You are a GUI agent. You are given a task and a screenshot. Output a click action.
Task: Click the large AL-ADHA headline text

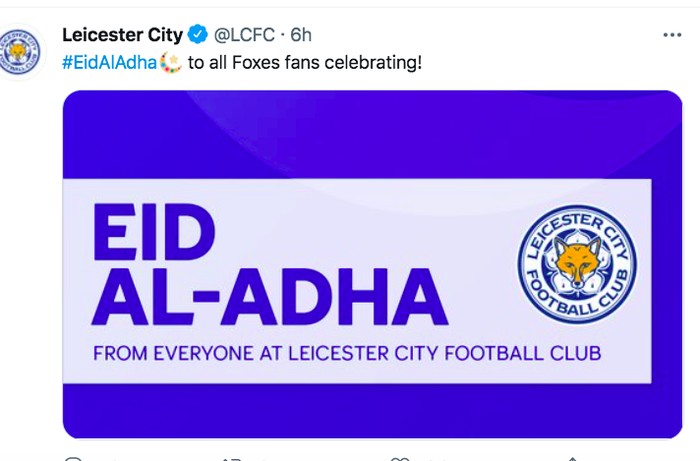point(268,298)
